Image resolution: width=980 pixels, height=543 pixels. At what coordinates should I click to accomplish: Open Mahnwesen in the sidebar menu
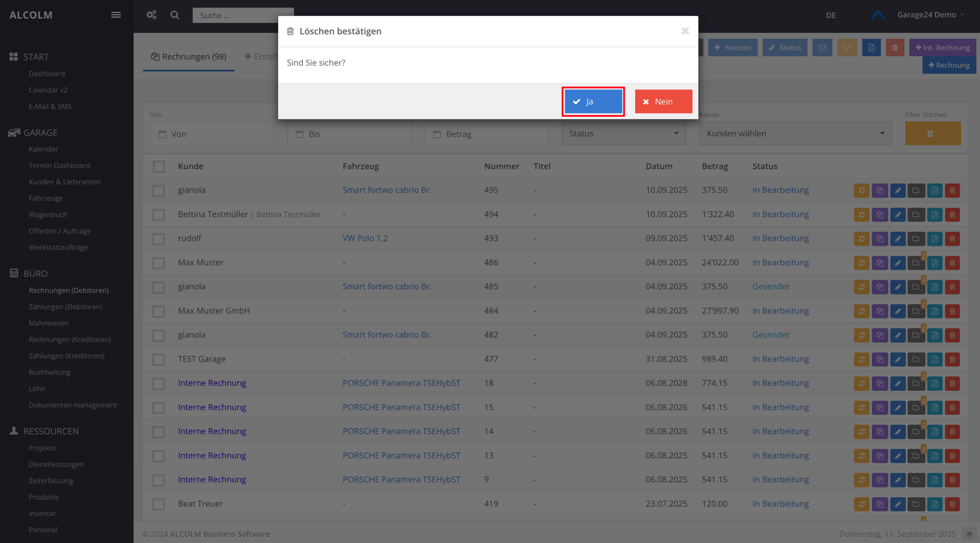click(49, 323)
